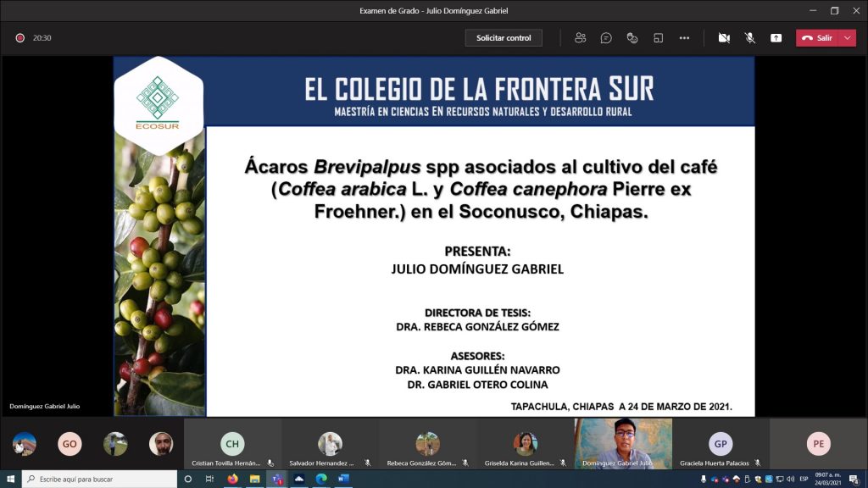
Task: Select PE participant avatar
Action: (x=818, y=444)
